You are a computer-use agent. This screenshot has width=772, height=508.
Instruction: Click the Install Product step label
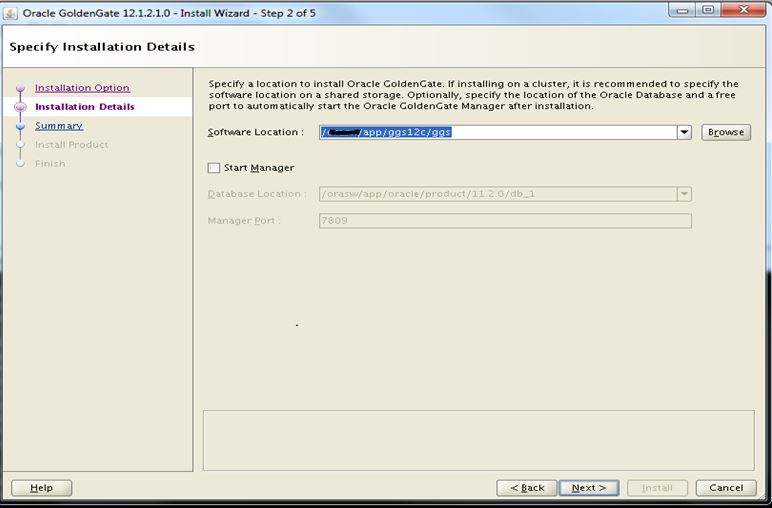point(71,145)
